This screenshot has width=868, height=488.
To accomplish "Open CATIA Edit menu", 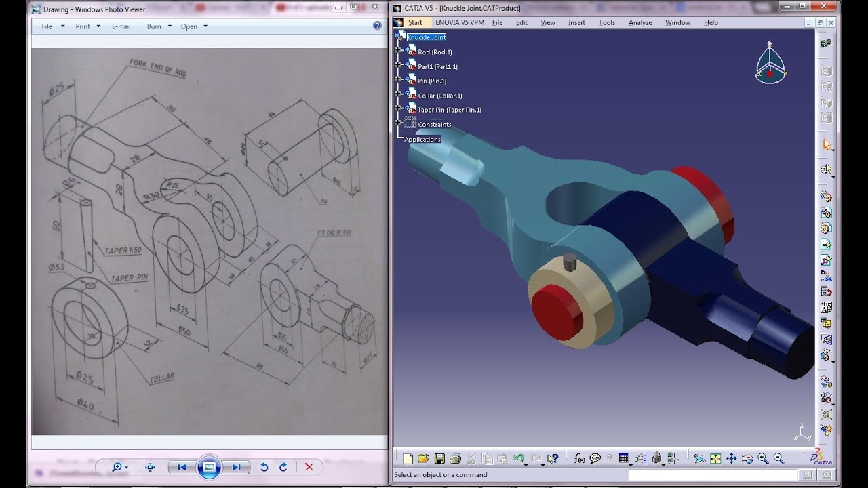I will coord(521,22).
